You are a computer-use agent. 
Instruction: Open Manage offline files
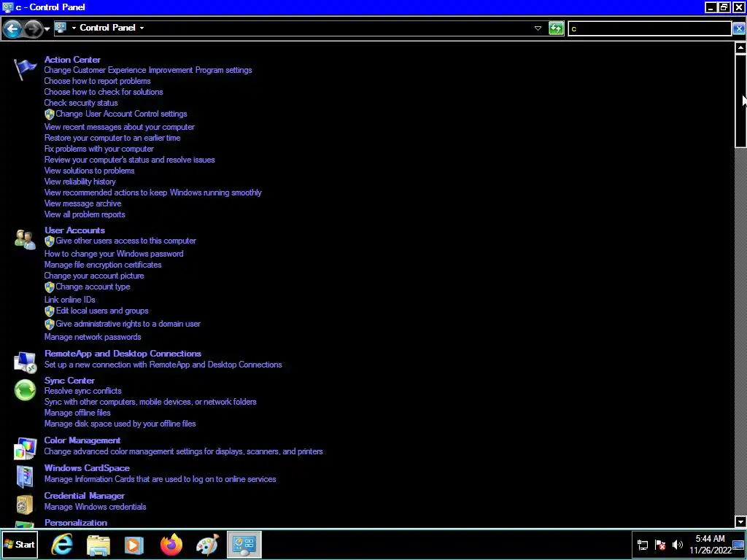point(77,413)
